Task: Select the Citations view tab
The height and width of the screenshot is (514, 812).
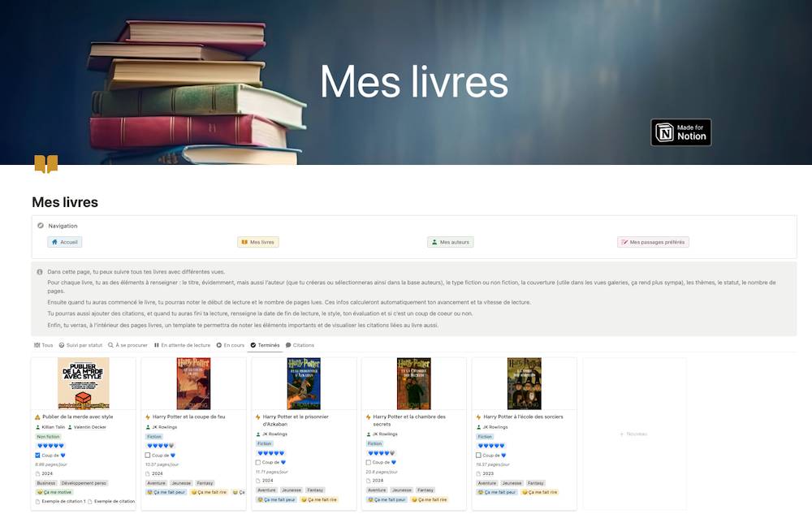Action: [300, 345]
